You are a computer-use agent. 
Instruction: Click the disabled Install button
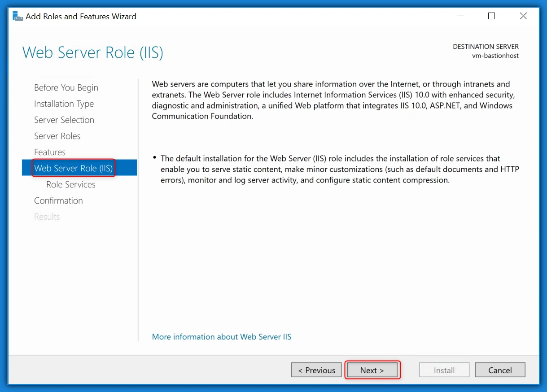click(x=444, y=370)
